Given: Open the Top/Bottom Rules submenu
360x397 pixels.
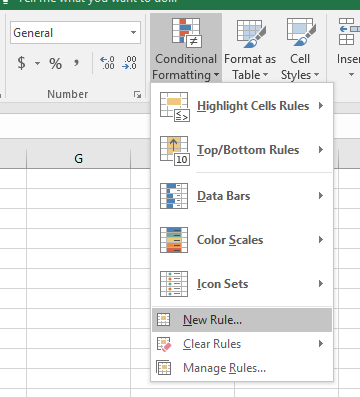Looking at the screenshot, I should click(242, 150).
